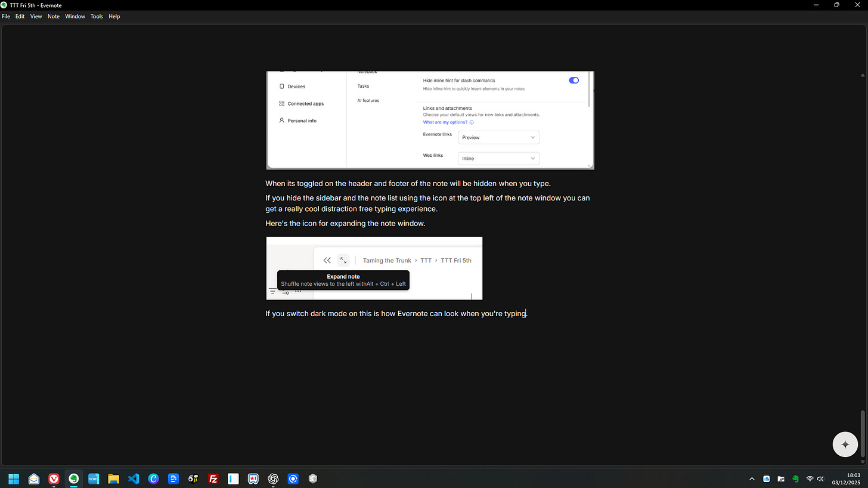Viewport: 868px width, 488px height.
Task: Click the Evernote taskbar icon
Action: [74, 478]
